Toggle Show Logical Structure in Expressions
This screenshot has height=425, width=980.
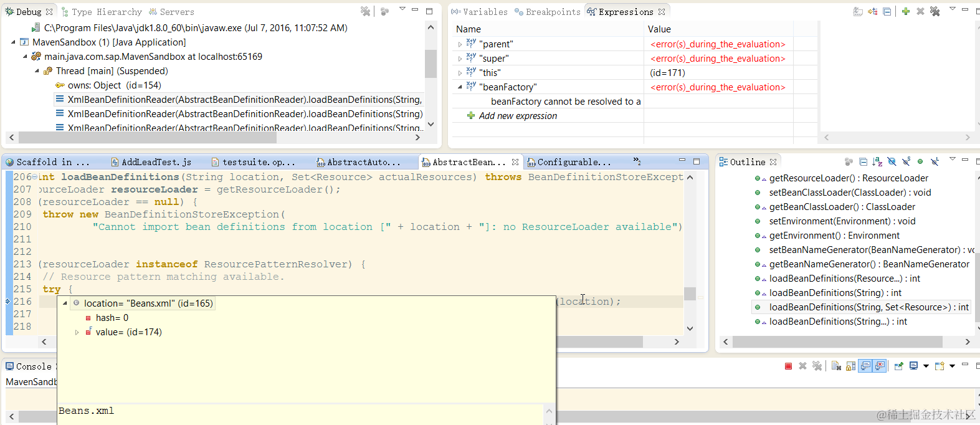coord(872,11)
